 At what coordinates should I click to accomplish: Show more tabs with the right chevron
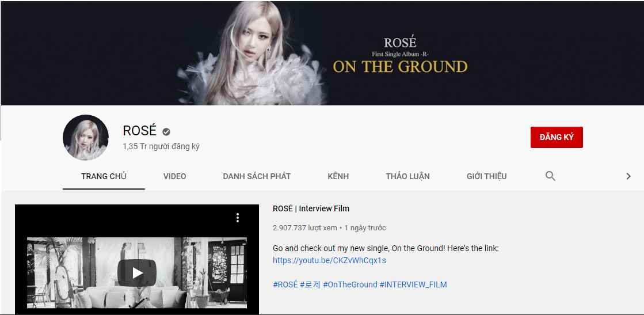[628, 176]
